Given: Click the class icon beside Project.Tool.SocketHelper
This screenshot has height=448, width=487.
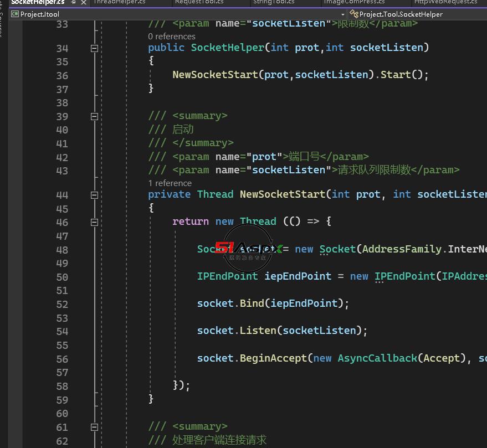Looking at the screenshot, I should point(353,14).
